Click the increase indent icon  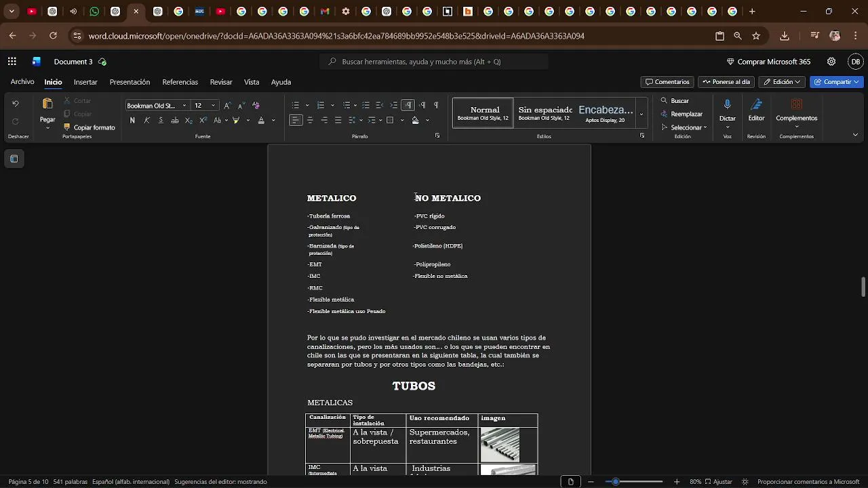pyautogui.click(x=393, y=105)
